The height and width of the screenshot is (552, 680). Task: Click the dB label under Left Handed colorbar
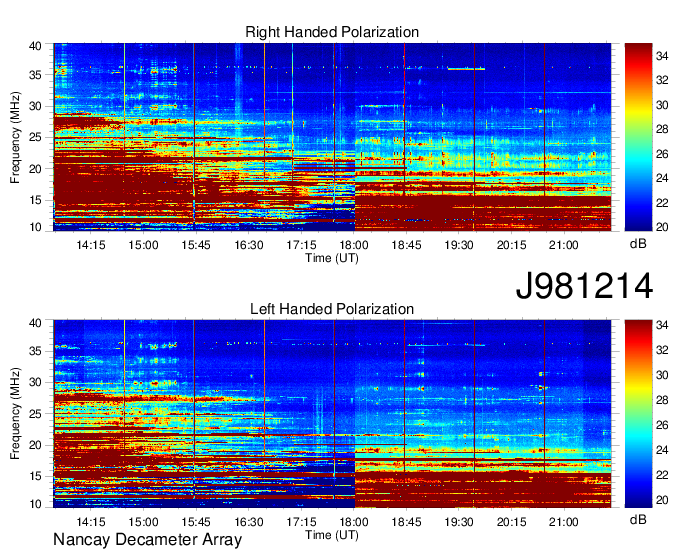point(638,519)
